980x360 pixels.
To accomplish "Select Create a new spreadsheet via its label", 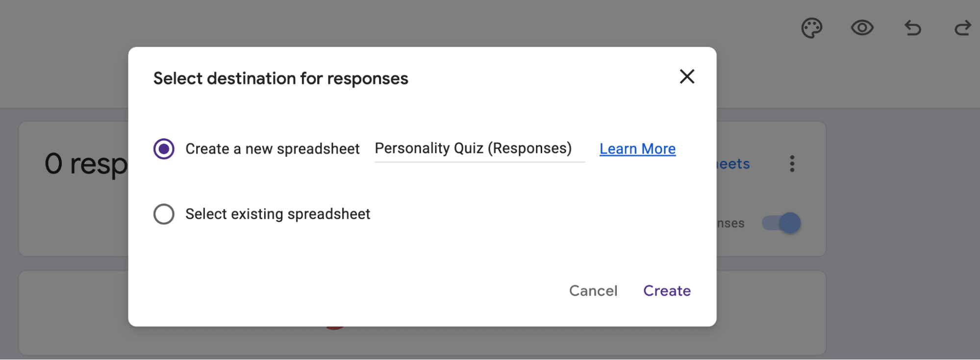I will (272, 149).
